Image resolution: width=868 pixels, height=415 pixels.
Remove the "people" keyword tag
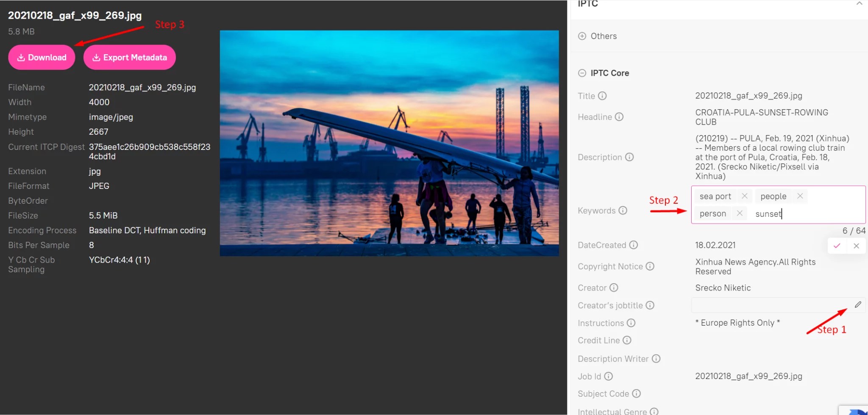pos(800,196)
